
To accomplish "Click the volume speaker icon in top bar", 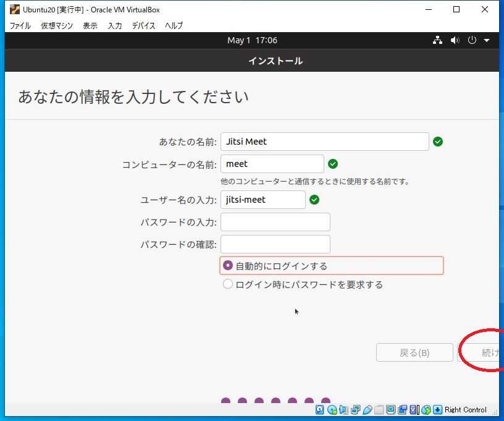I will [455, 40].
